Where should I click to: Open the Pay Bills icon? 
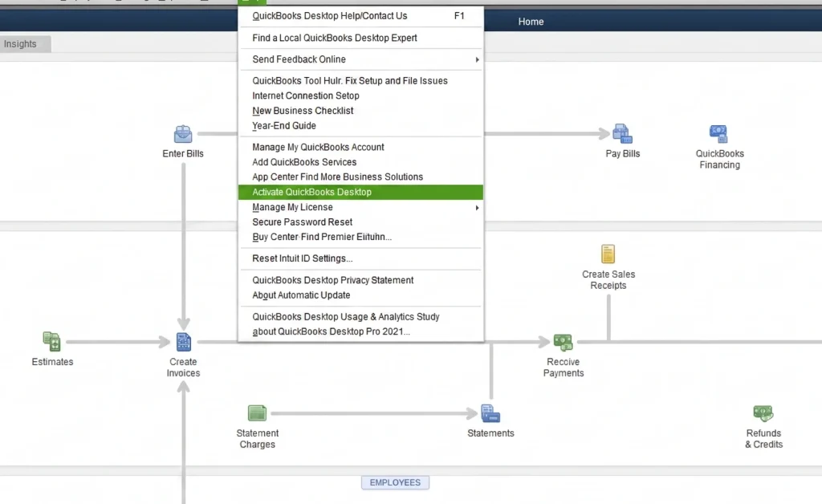[x=622, y=134]
